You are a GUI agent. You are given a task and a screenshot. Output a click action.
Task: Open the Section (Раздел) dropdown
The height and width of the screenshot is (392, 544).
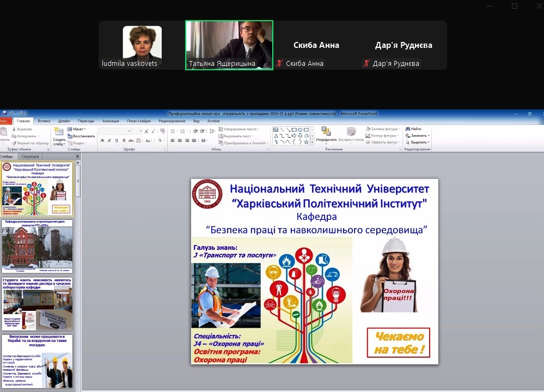point(77,143)
